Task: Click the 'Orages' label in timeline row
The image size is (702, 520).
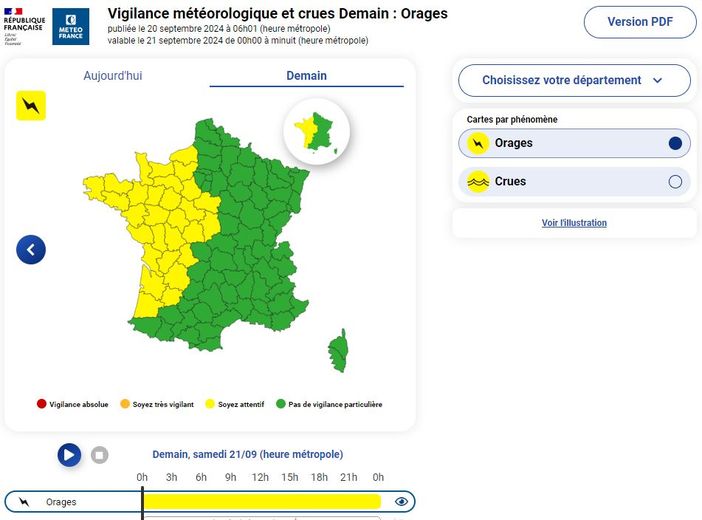Action: coord(61,502)
